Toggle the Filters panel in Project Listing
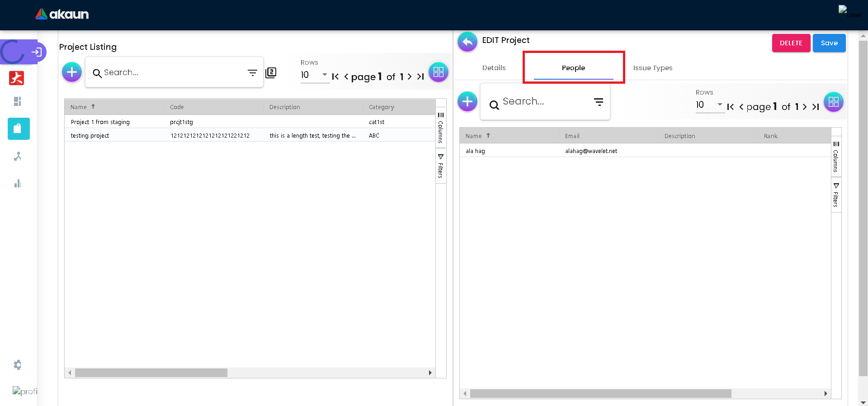The image size is (868, 406). coord(441,166)
